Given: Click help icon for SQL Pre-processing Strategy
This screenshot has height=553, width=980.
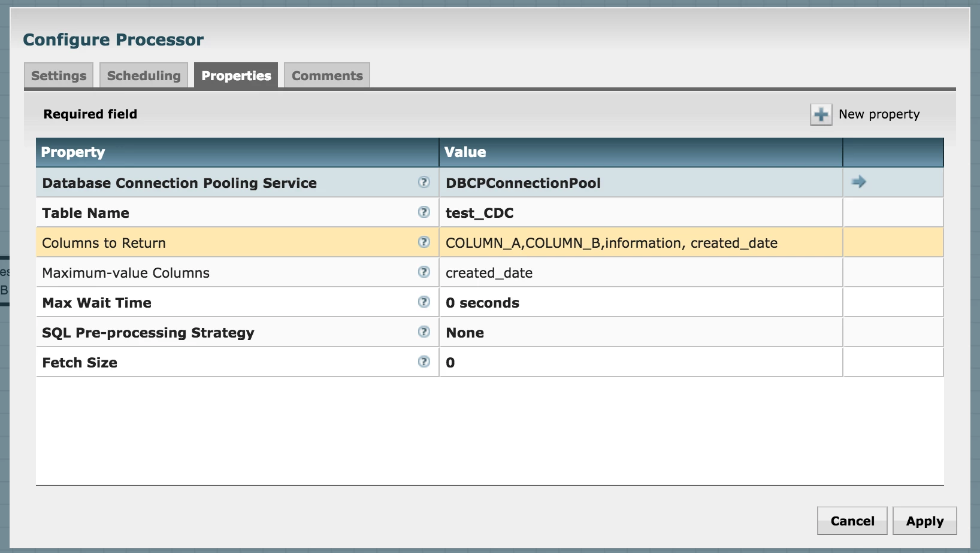Looking at the screenshot, I should click(424, 332).
